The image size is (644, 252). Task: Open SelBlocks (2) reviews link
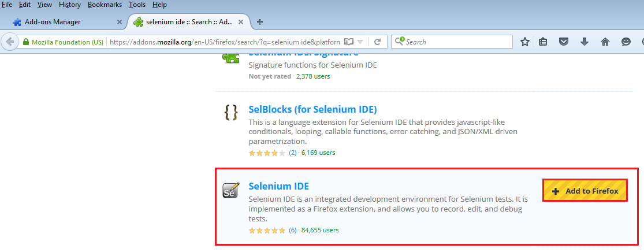292,153
